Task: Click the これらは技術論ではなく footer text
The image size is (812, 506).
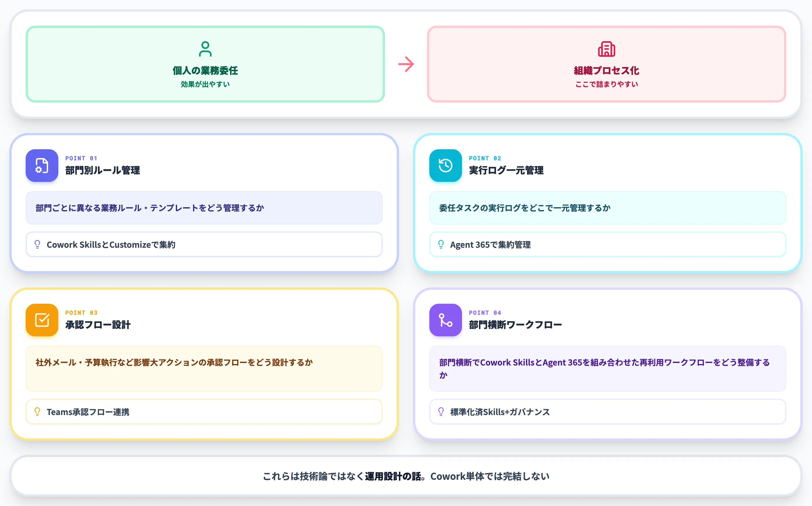Action: pyautogui.click(x=314, y=476)
